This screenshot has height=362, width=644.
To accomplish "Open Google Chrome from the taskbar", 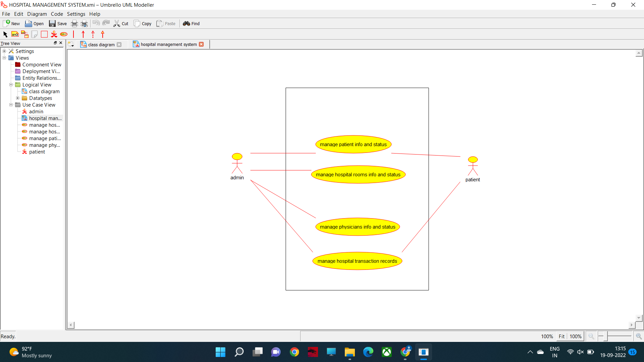I will [294, 352].
